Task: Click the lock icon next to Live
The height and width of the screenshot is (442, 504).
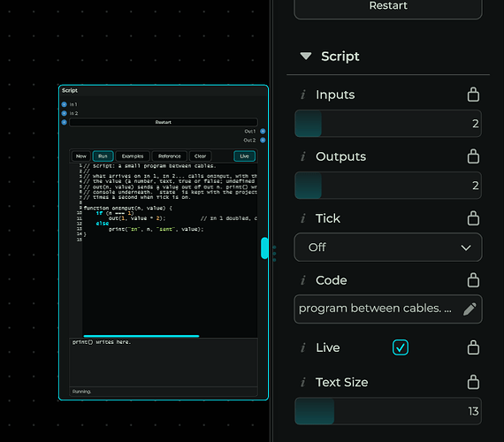Action: pyautogui.click(x=473, y=347)
